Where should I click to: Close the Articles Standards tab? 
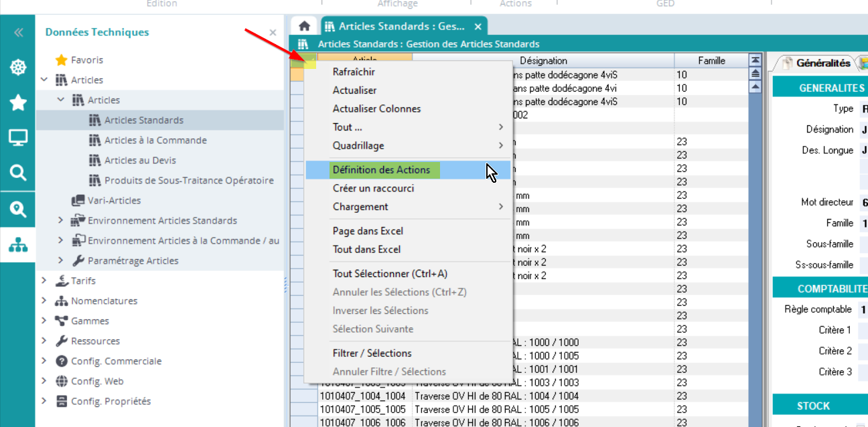pos(478,27)
